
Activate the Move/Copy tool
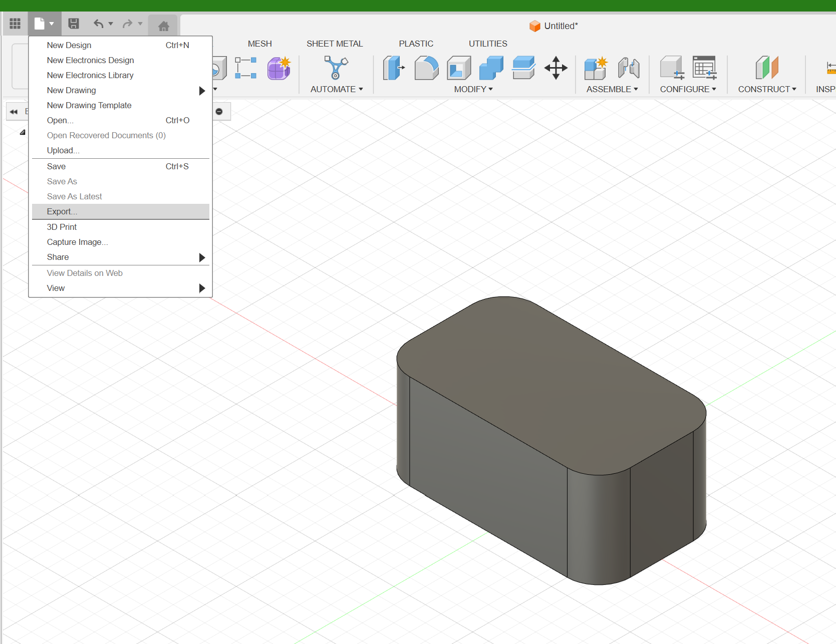(x=556, y=68)
